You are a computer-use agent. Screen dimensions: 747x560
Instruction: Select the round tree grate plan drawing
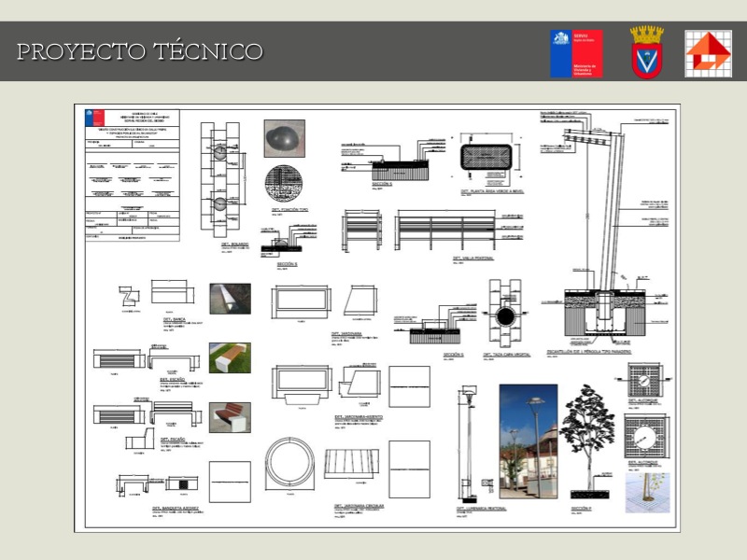[x=647, y=435]
